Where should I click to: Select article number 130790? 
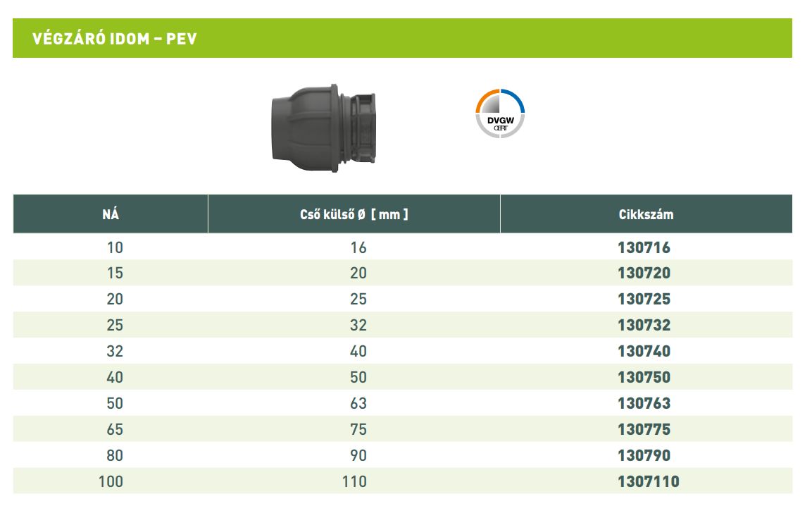point(644,455)
